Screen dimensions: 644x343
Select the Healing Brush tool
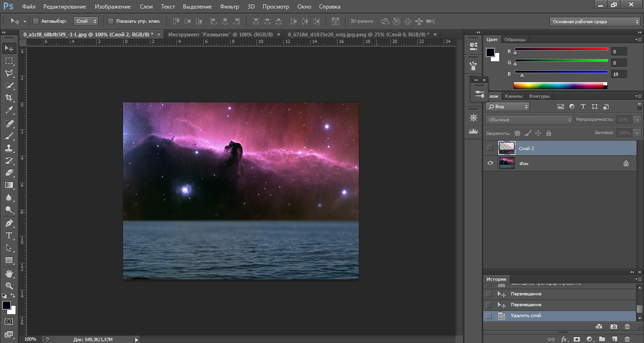point(9,124)
